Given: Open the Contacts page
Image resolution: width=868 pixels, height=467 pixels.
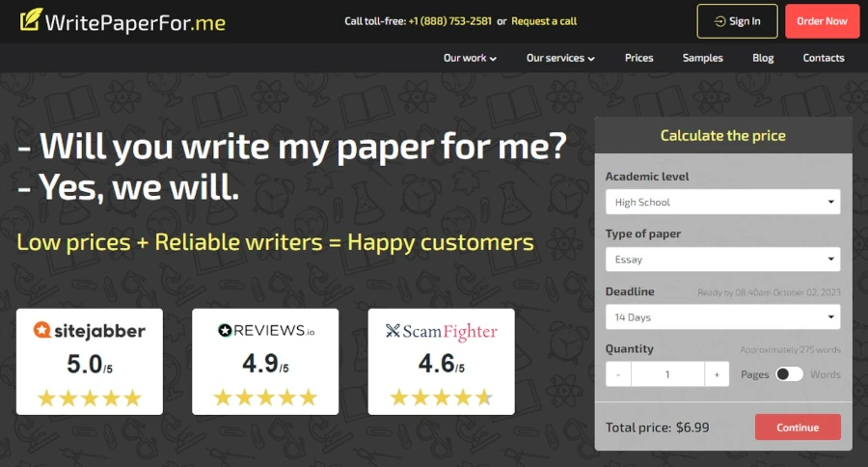Looking at the screenshot, I should [824, 58].
